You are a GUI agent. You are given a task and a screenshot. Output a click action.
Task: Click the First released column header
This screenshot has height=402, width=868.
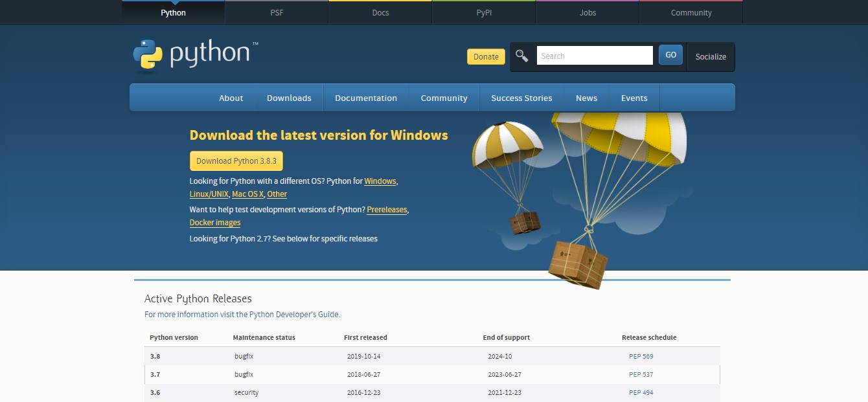click(x=365, y=338)
